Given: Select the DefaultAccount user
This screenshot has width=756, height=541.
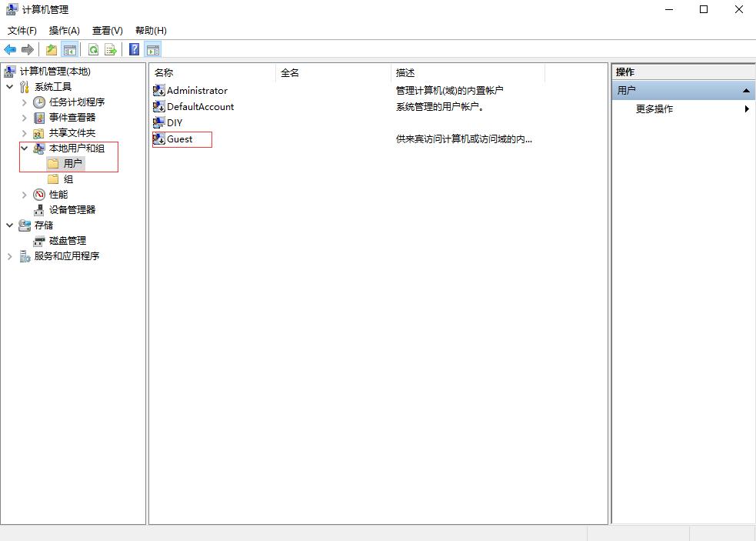Looking at the screenshot, I should pyautogui.click(x=198, y=106).
